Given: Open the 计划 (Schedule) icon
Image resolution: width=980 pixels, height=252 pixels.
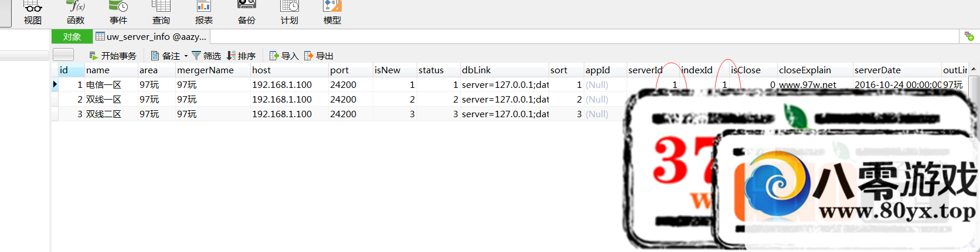Looking at the screenshot, I should pos(290,12).
